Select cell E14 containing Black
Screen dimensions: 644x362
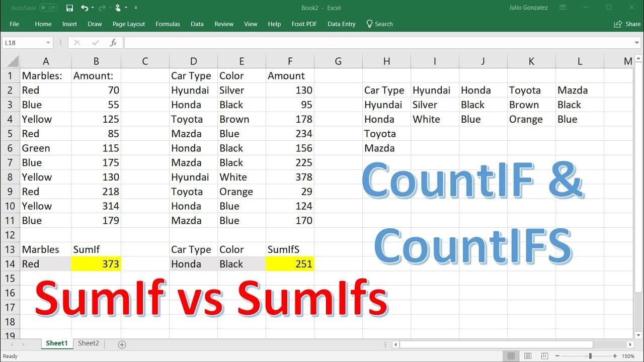(242, 264)
